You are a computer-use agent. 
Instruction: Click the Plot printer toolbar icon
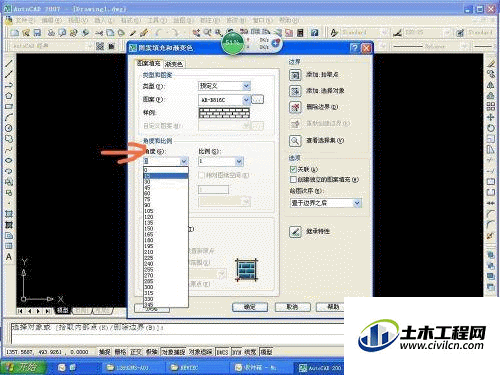(x=51, y=33)
